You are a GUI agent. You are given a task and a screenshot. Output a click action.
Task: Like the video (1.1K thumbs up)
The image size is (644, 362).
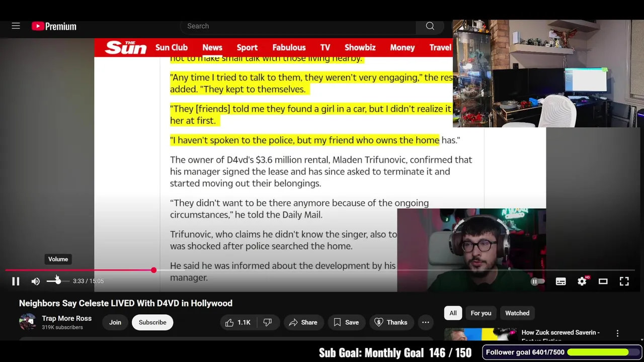[238, 322]
